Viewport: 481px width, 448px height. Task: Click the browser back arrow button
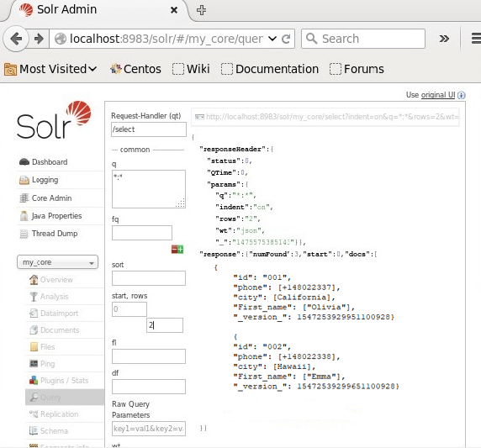coord(16,39)
